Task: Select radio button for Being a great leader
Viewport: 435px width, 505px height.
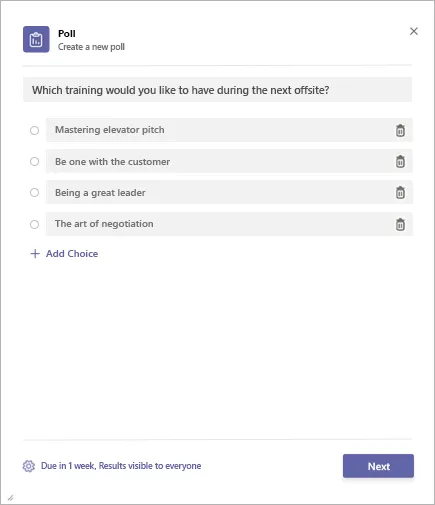Action: [x=34, y=192]
